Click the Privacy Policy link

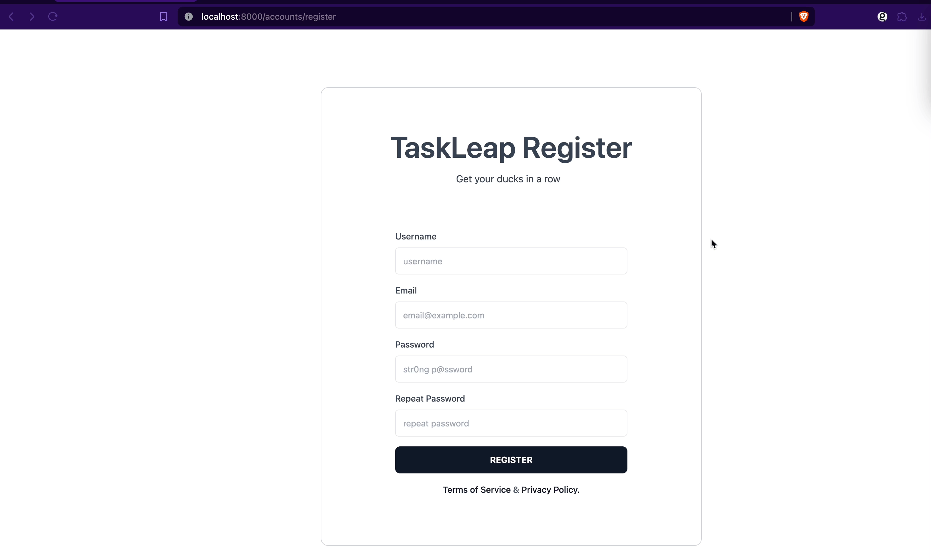tap(550, 490)
